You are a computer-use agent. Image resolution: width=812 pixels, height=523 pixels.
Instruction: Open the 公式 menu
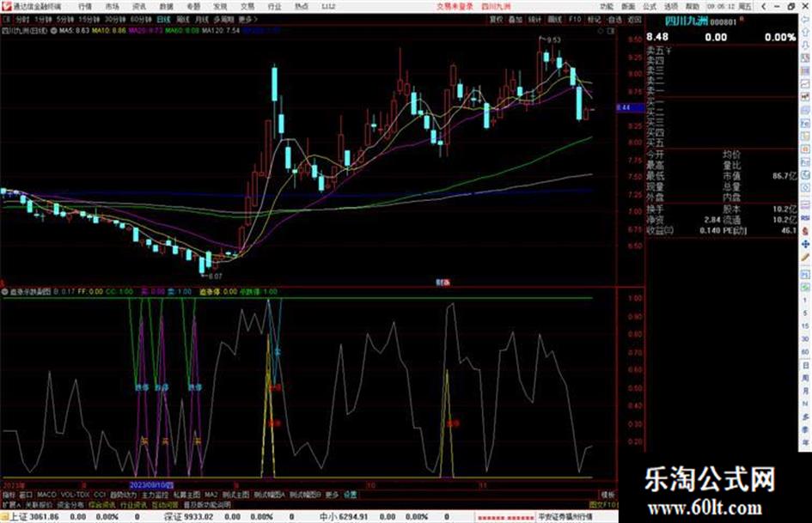tap(650, 6)
